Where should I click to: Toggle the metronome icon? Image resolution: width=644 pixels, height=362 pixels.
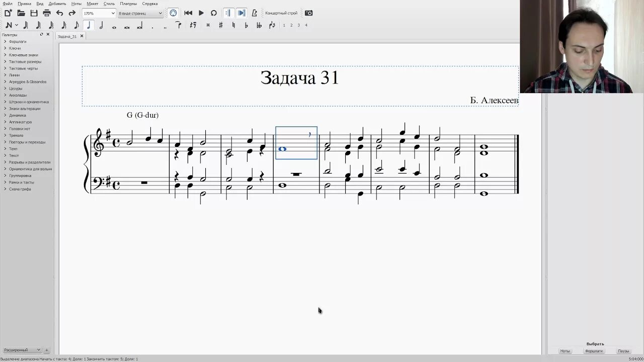(255, 13)
